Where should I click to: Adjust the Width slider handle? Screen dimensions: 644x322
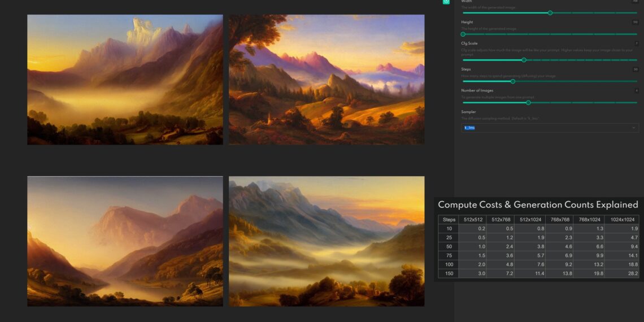(550, 13)
